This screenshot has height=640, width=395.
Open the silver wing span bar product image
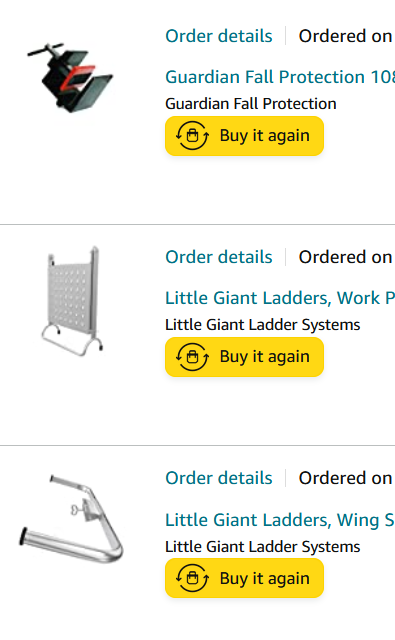pyautogui.click(x=71, y=518)
